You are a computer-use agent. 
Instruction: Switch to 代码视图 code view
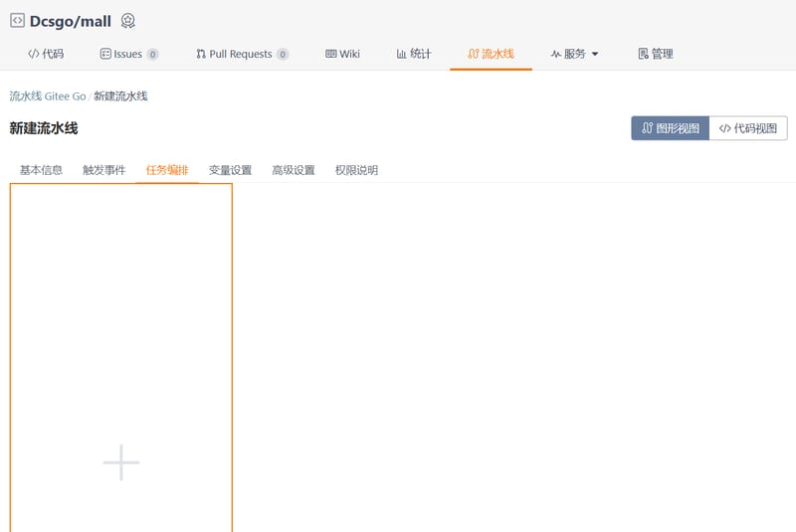[x=748, y=128]
